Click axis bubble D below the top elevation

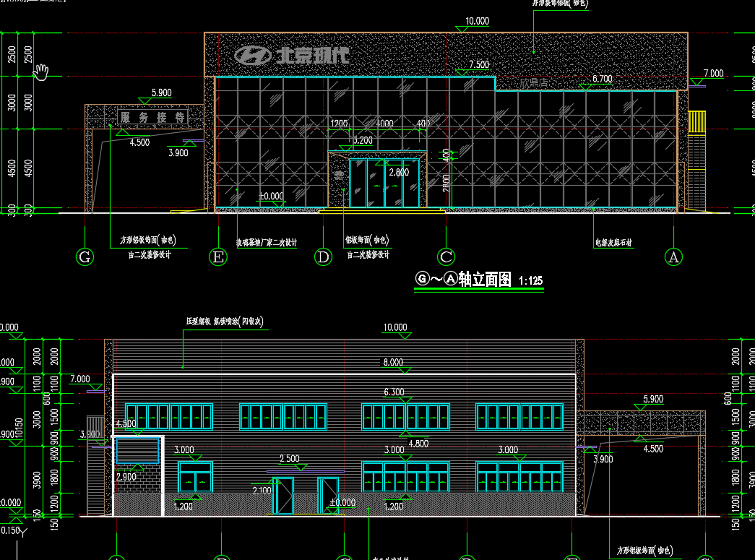point(323,257)
